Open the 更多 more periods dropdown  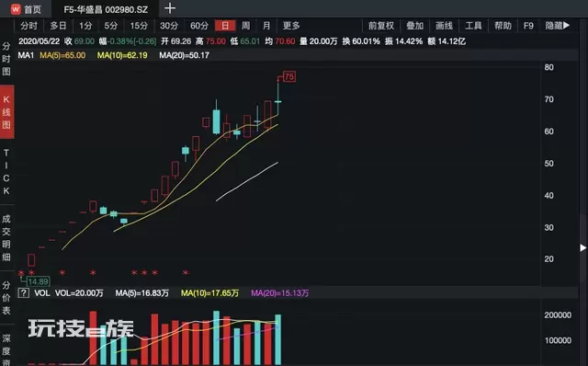(291, 26)
